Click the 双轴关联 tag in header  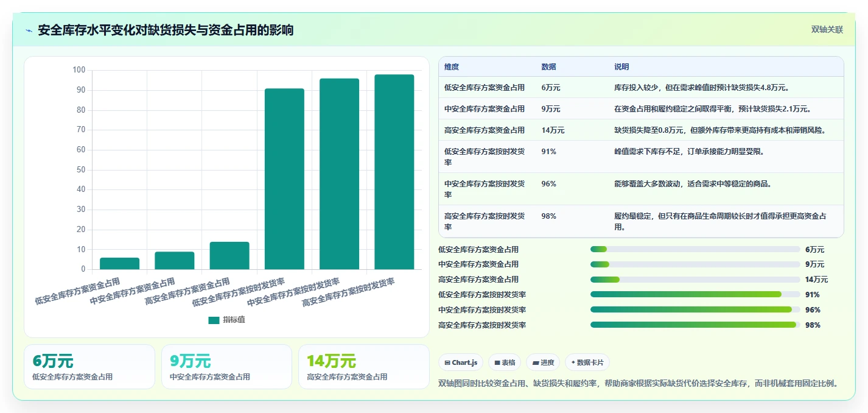coord(827,29)
